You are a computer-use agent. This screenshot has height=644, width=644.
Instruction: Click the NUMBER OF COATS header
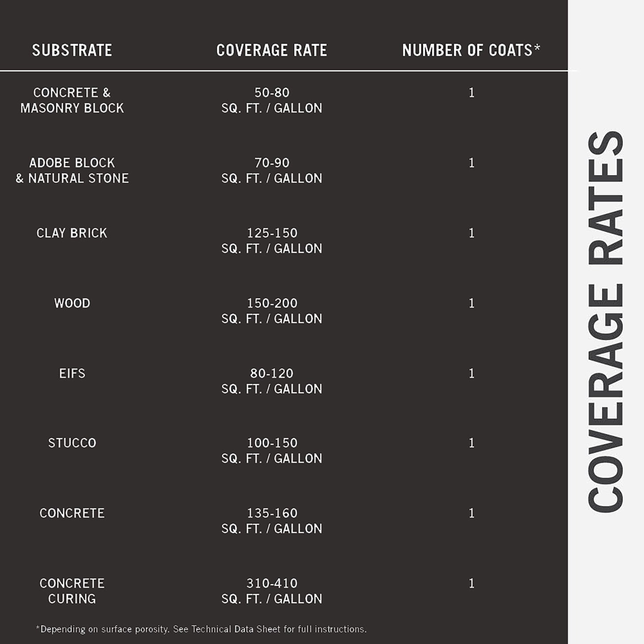pos(471,50)
